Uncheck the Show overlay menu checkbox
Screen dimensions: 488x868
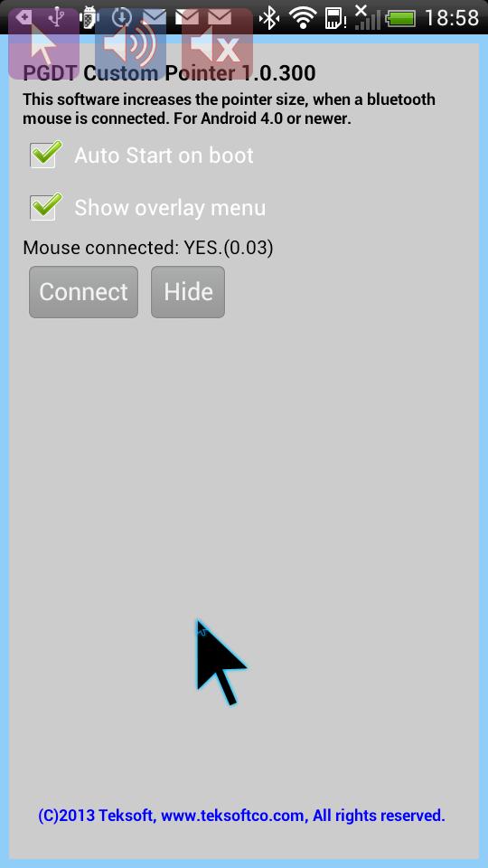coord(43,207)
